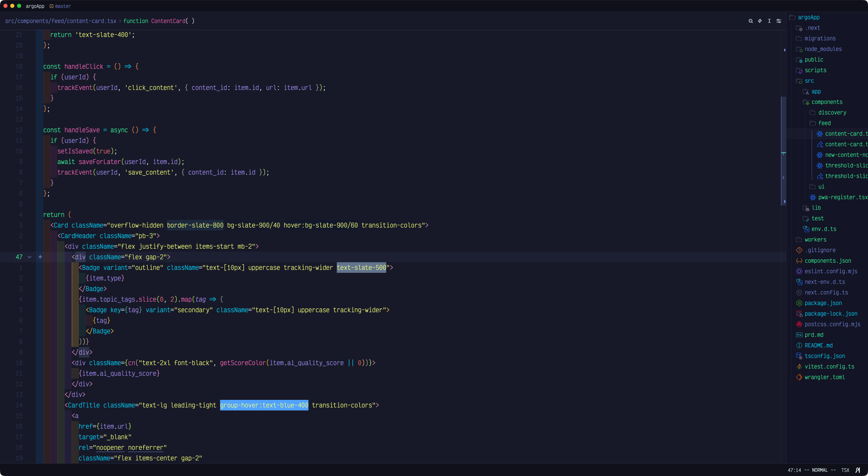Viewport: 868px width, 476px height.
Task: Click the new-content file React icon
Action: [820, 155]
